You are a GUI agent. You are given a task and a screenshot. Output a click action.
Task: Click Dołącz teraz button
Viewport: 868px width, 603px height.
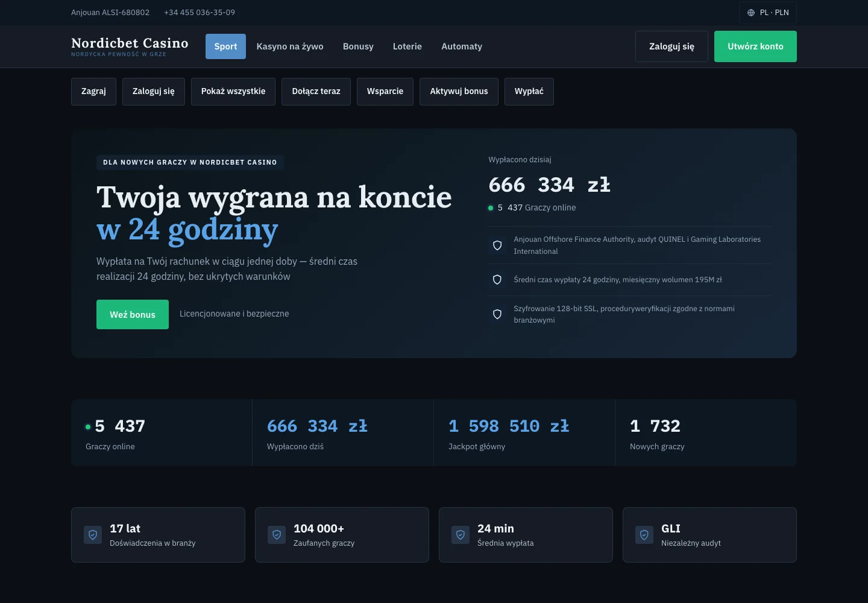tap(316, 92)
